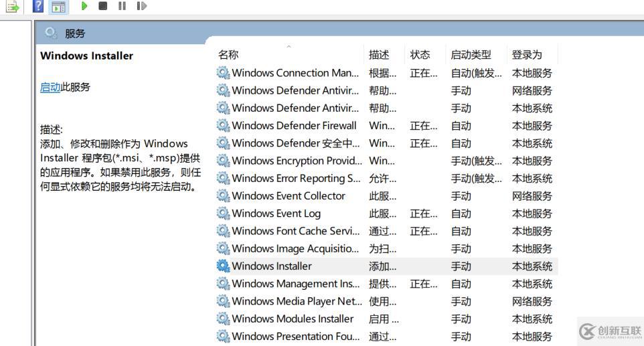Viewport: 644px width, 346px height.
Task: Click 启用 ... description of Windows Modules Installer
Action: 384,319
